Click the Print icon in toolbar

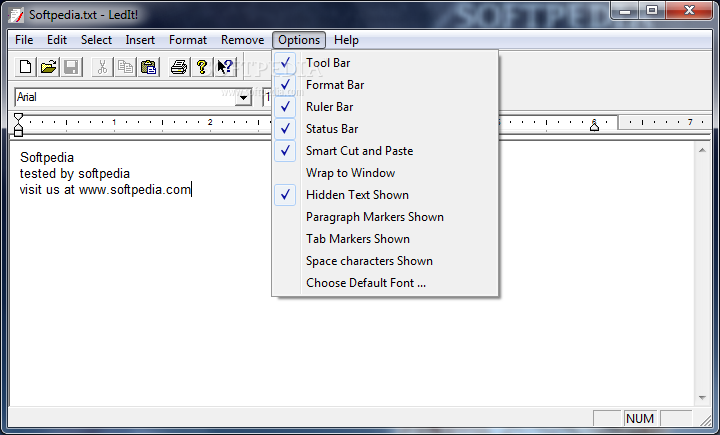tap(179, 67)
